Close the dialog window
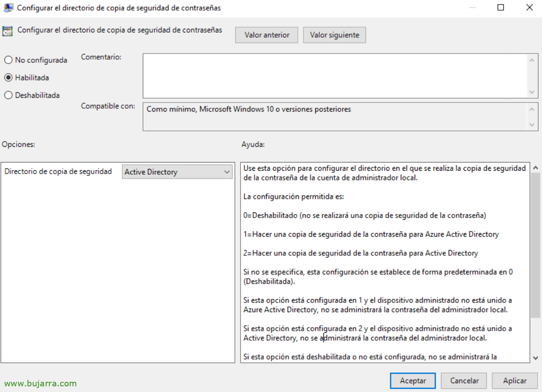The width and height of the screenshot is (542, 392). 529,7
